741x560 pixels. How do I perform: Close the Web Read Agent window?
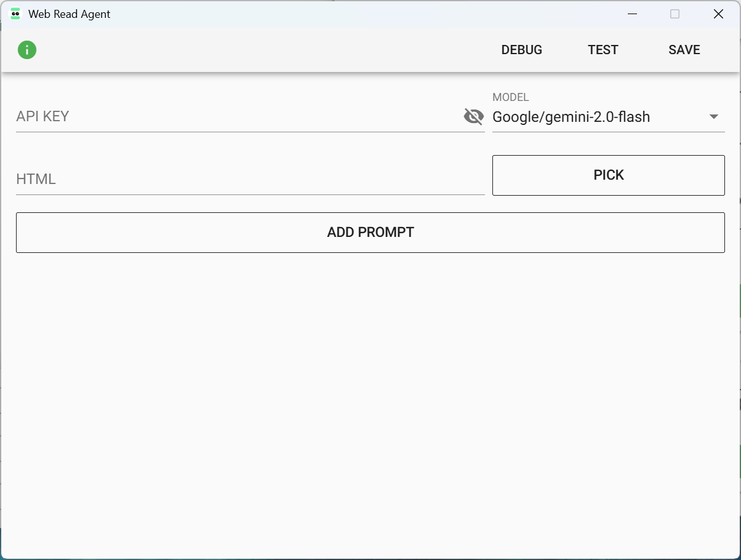(718, 14)
